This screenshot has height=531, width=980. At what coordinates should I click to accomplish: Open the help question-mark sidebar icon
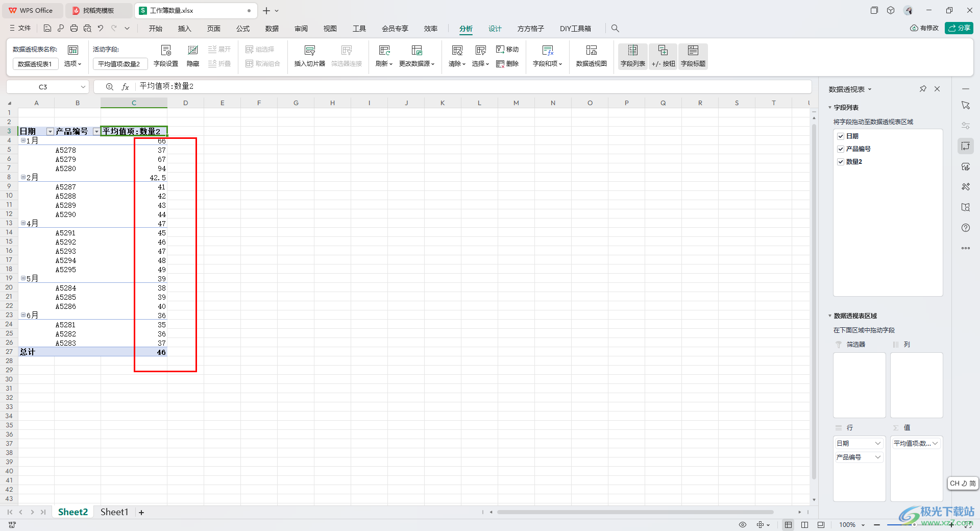966,228
